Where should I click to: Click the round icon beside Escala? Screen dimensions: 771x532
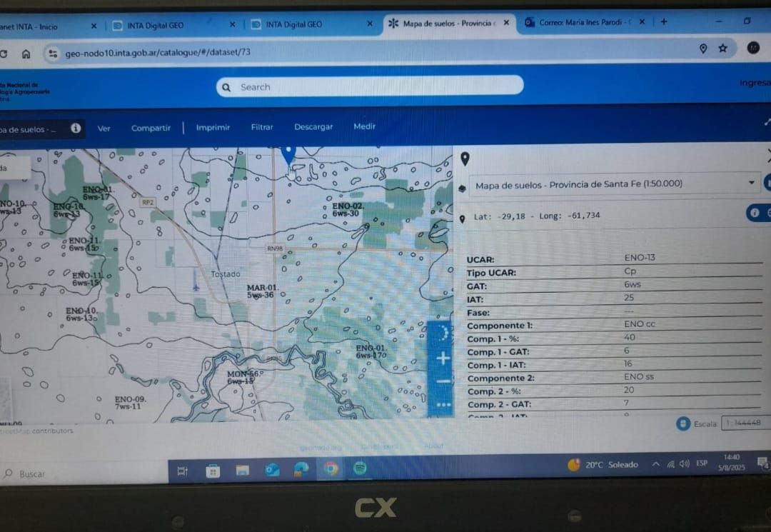(683, 423)
